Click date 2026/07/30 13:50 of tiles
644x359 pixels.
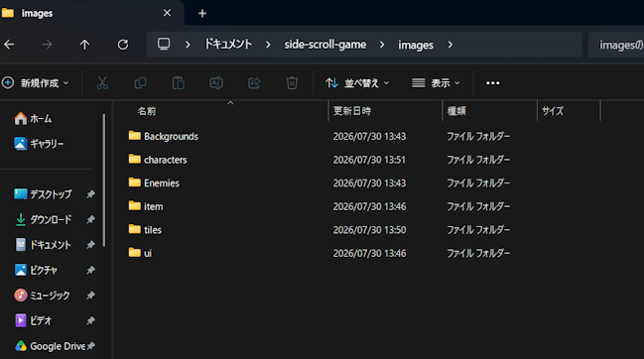[x=369, y=230]
